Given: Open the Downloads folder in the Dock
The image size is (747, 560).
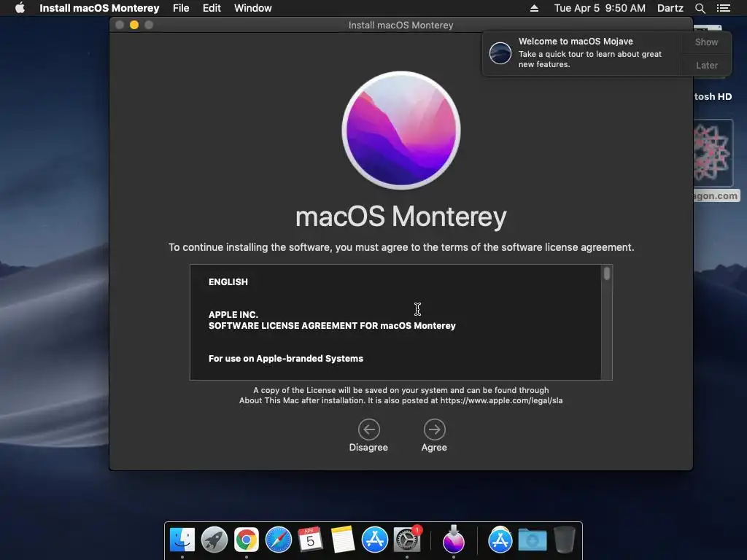Looking at the screenshot, I should 532,540.
